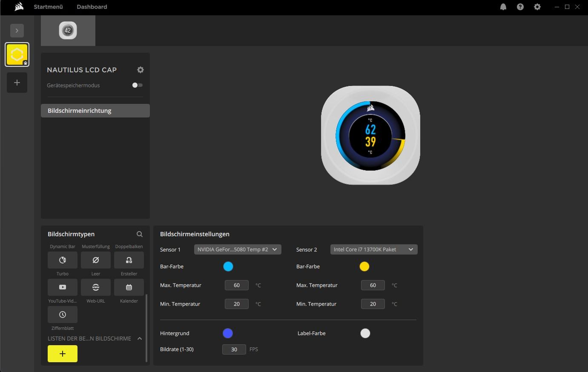Change the Hintergrund color swatch
This screenshot has height=372, width=588.
(228, 333)
